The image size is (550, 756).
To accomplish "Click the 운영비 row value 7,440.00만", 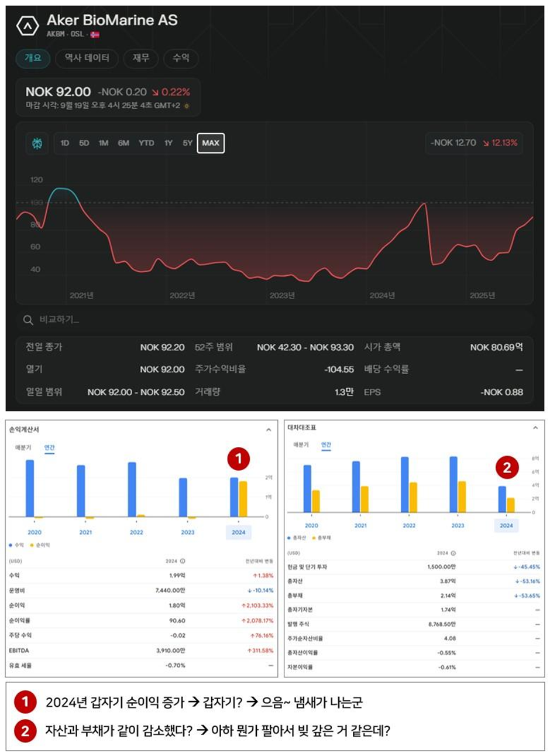I will click(x=170, y=590).
